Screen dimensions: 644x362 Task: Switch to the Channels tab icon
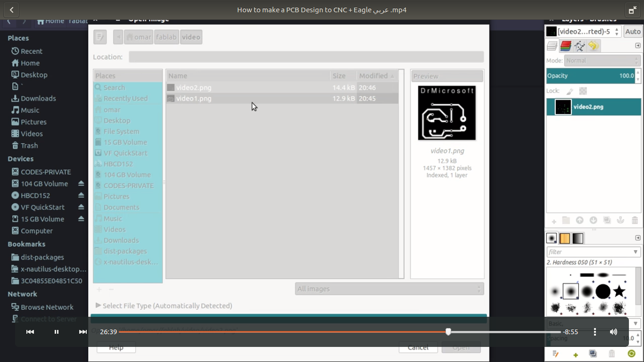(566, 46)
